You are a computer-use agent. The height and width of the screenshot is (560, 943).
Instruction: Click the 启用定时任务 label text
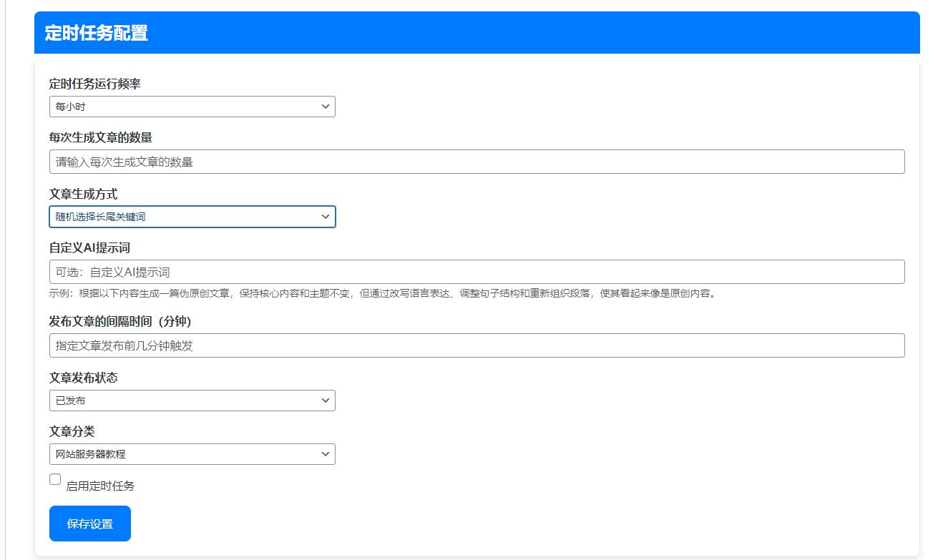[100, 485]
